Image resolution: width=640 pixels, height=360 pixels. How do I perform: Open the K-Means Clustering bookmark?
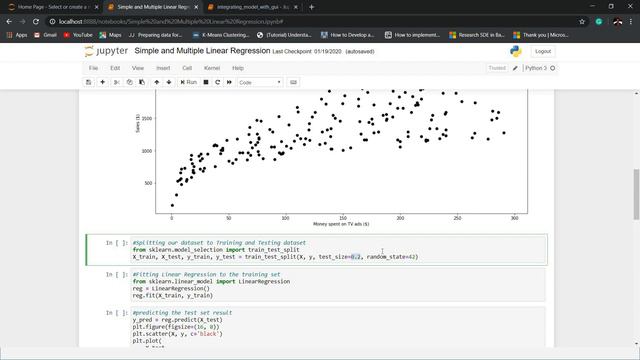tap(221, 35)
